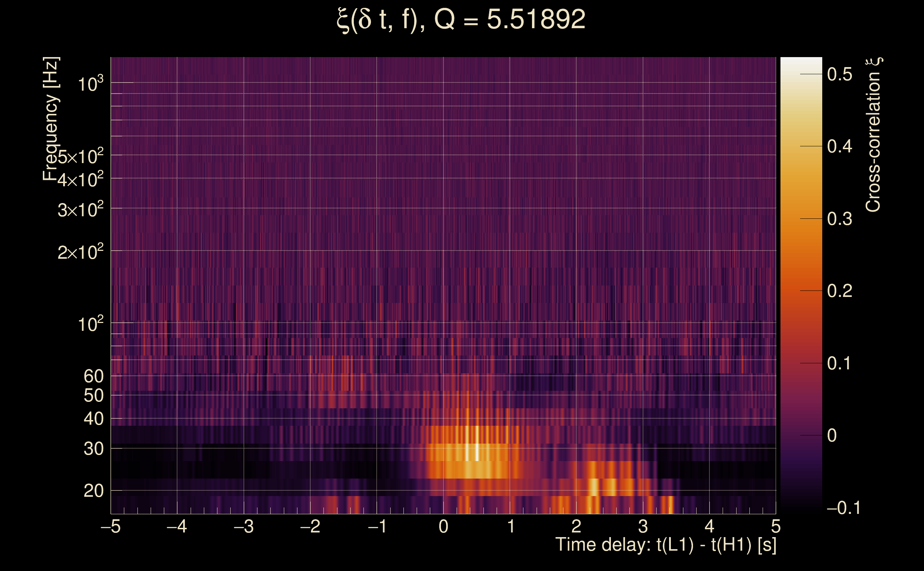Click the 3 tick label on the x-axis
924x571 pixels.
coord(643,527)
